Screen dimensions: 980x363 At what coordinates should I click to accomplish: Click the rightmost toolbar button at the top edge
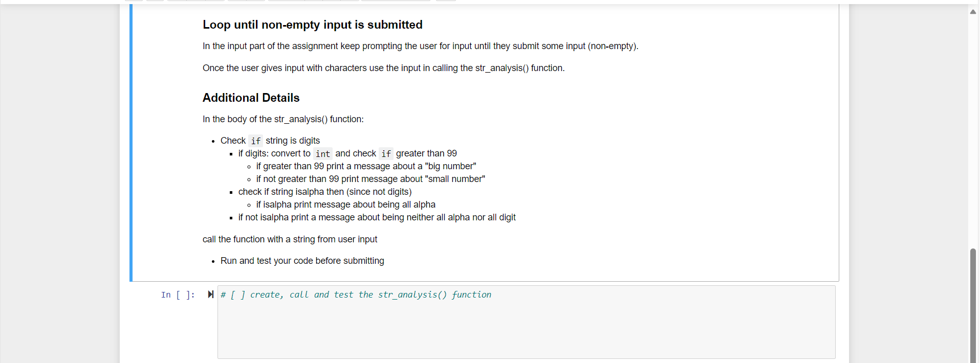pyautogui.click(x=445, y=1)
